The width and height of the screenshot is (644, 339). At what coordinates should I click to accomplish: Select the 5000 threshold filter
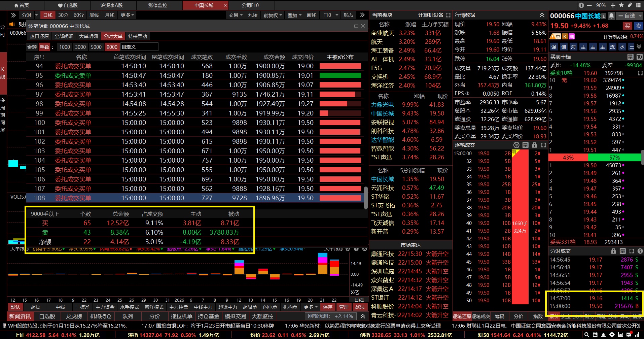tap(96, 47)
